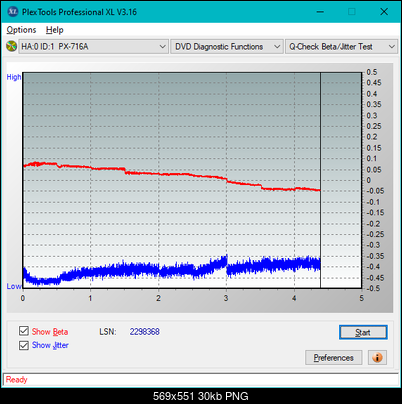Close the PlexTools window
Image resolution: width=402 pixels, height=404 pixels.
[x=384, y=12]
